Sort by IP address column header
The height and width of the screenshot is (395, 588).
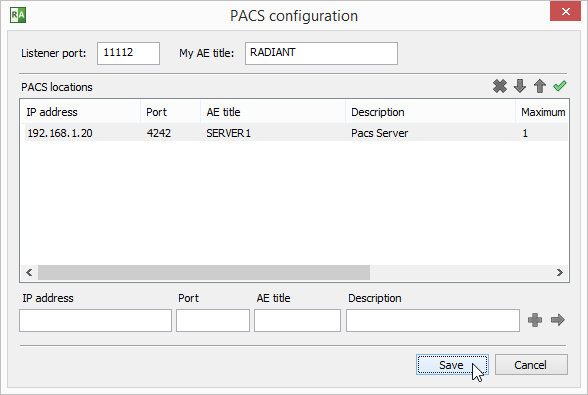tap(80, 112)
